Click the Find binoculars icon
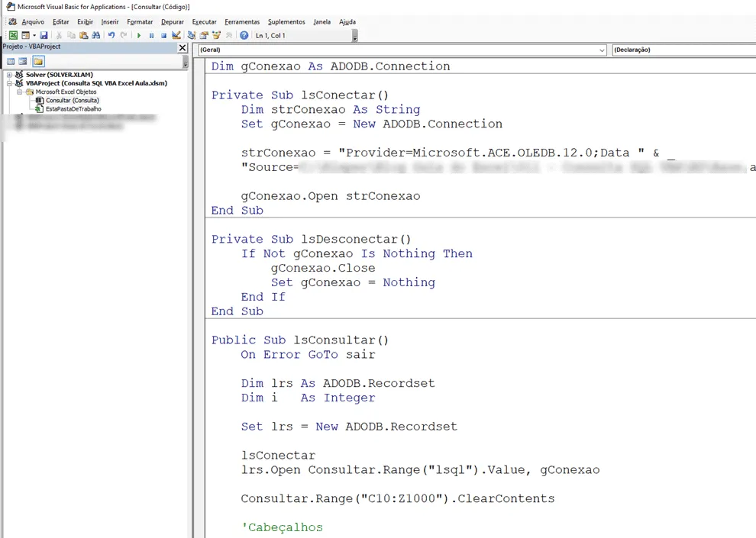 (96, 35)
